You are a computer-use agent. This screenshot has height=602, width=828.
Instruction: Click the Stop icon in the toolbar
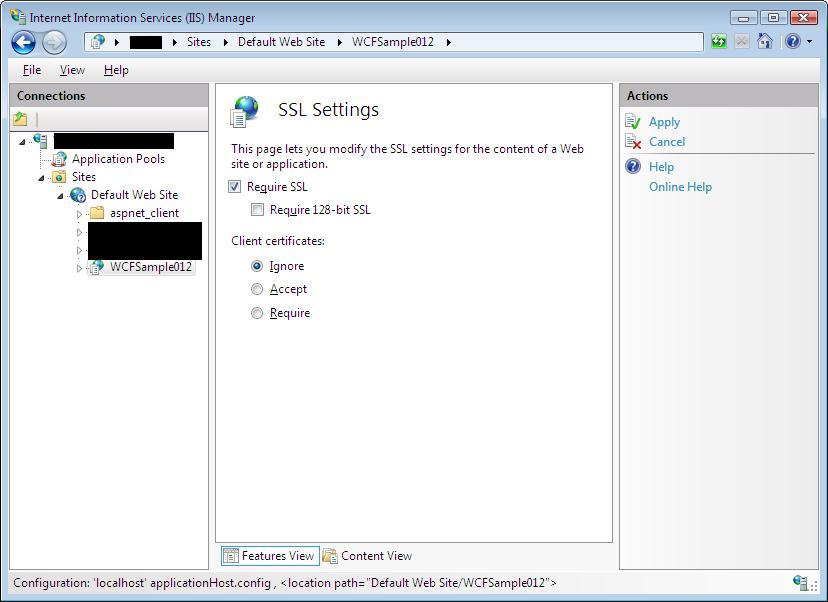pos(742,41)
